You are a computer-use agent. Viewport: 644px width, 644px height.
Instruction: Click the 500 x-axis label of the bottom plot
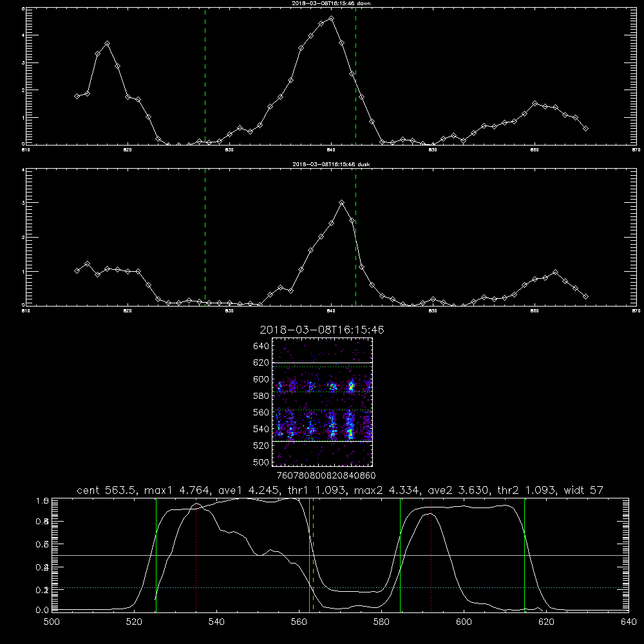tap(52, 622)
